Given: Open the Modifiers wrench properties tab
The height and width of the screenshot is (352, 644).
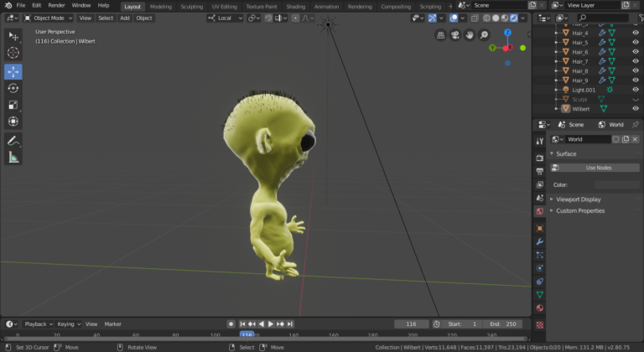Looking at the screenshot, I should coord(539,241).
